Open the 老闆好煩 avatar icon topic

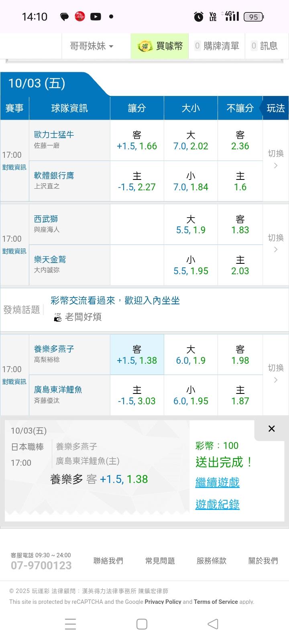[58, 317]
